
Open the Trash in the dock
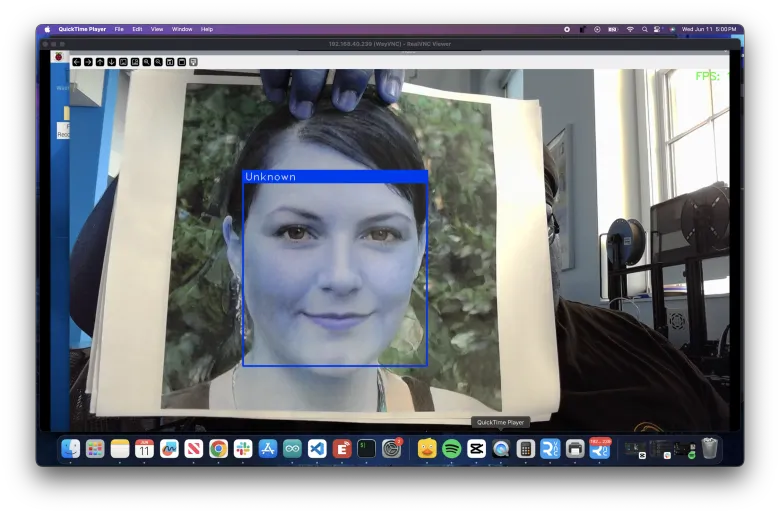coord(709,449)
